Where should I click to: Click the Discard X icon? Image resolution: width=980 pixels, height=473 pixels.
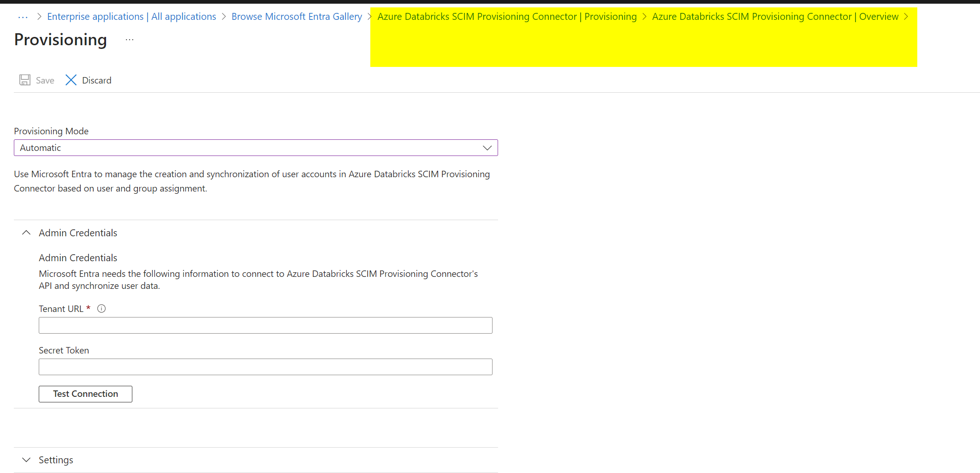point(71,80)
